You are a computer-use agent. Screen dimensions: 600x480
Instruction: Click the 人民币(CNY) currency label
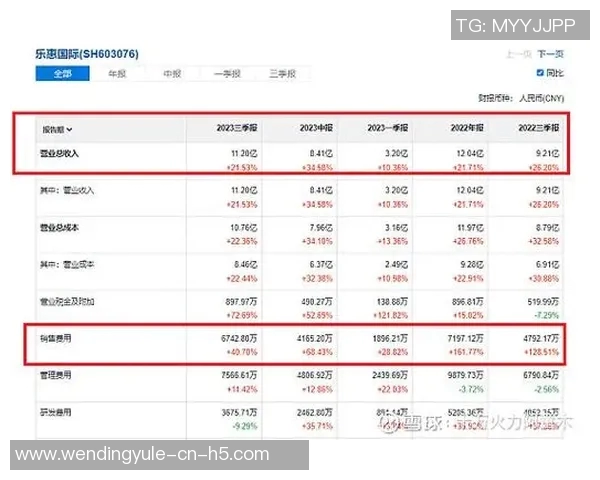pos(541,98)
